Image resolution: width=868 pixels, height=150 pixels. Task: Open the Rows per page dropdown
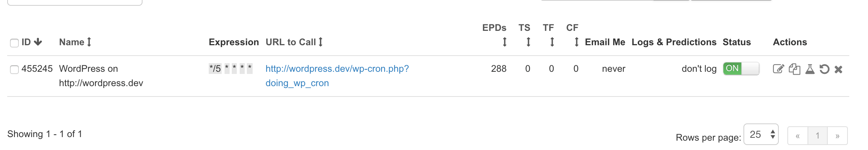(x=761, y=135)
